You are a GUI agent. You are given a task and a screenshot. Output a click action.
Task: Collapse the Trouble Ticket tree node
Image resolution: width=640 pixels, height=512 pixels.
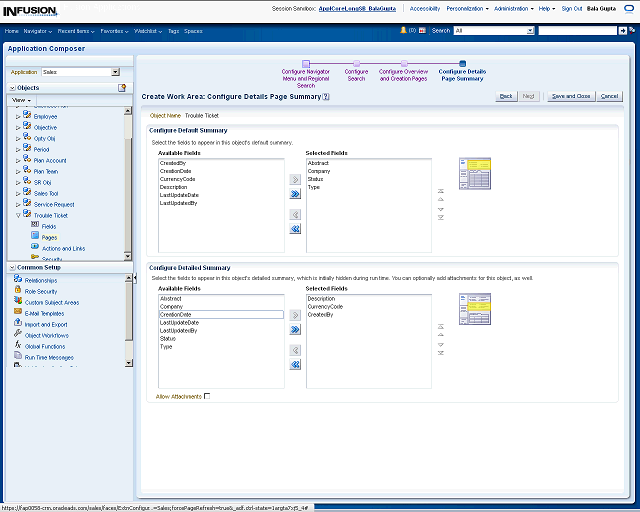pos(18,215)
